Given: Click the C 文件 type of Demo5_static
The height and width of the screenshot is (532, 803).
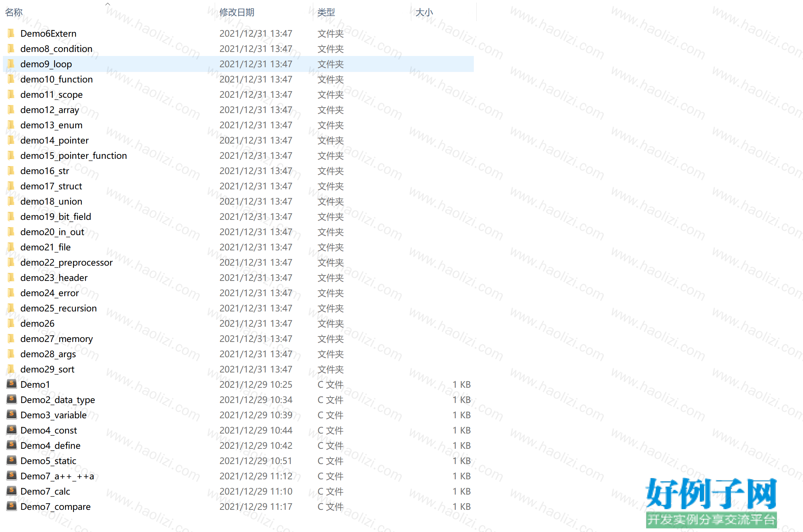Looking at the screenshot, I should point(330,461).
